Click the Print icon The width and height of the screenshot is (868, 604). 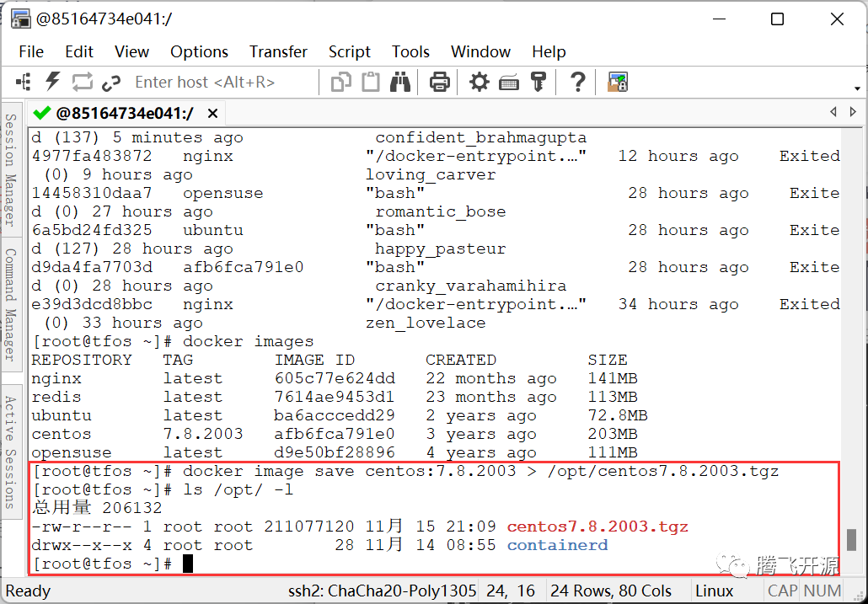tap(440, 83)
